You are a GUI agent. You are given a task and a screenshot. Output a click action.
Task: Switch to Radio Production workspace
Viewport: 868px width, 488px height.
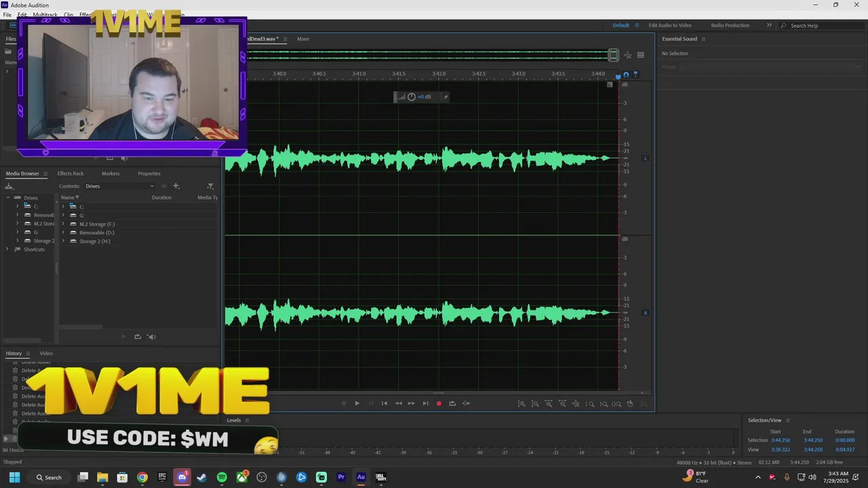(730, 25)
